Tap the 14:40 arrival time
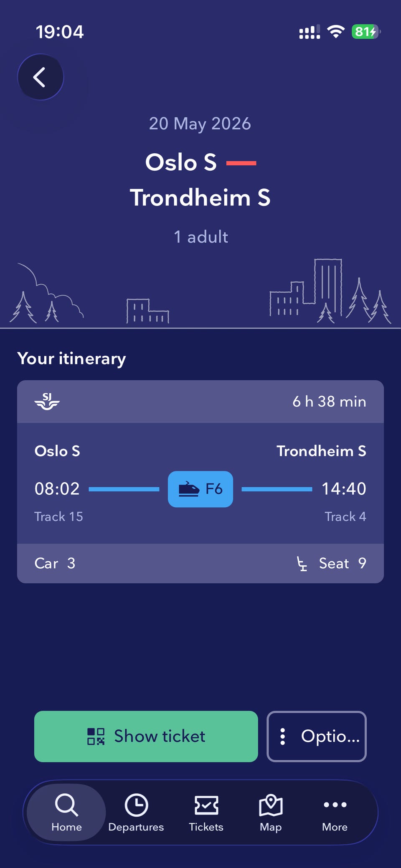 [x=343, y=489]
